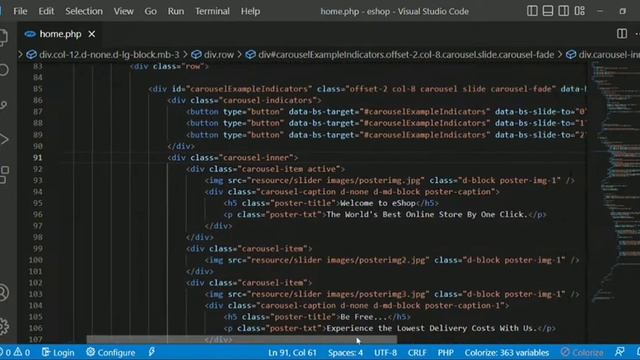Toggle primary side bar layout icon
640x360 pixels.
[x=532, y=11]
